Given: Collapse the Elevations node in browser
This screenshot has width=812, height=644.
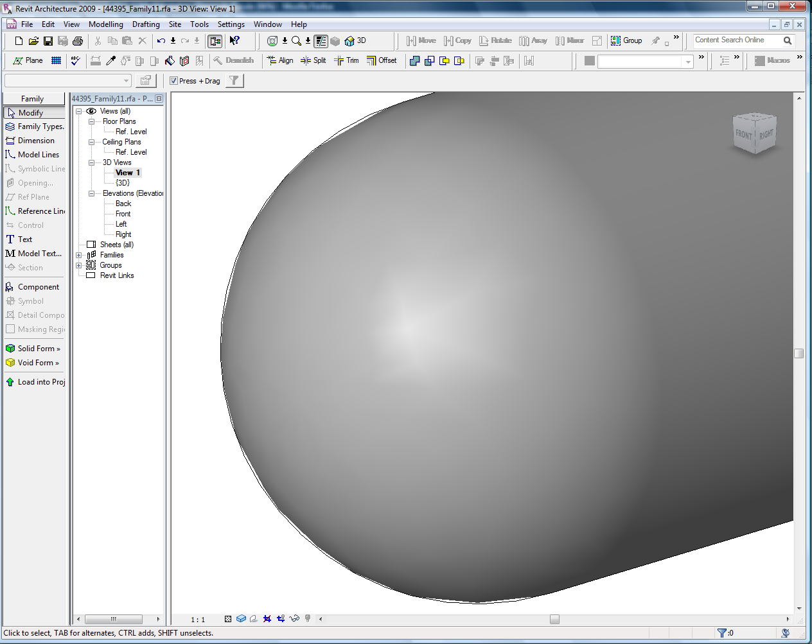Looking at the screenshot, I should [91, 193].
